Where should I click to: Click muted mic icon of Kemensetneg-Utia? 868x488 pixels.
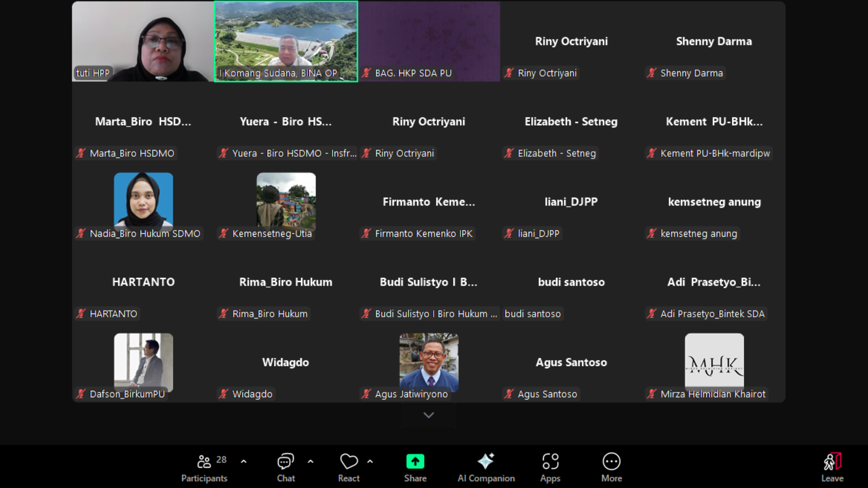pos(223,233)
